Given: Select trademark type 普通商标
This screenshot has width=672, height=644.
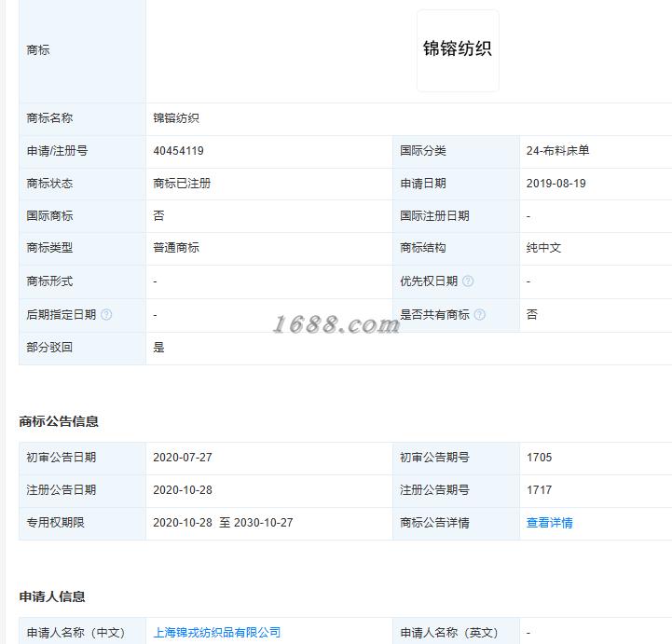Looking at the screenshot, I should tap(176, 248).
